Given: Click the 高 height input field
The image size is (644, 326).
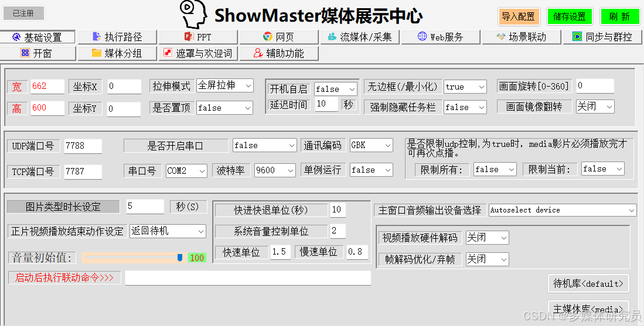Looking at the screenshot, I should tap(47, 108).
